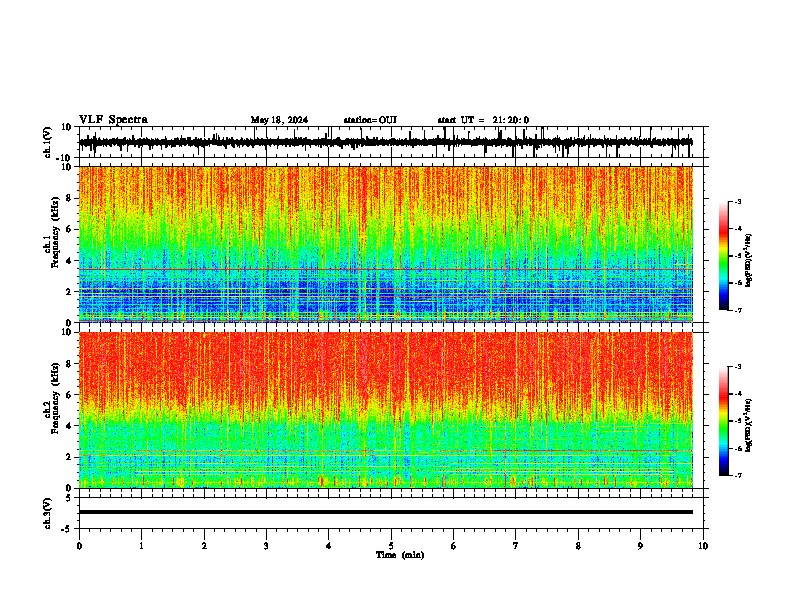Viewport: 792px width, 612px height.
Task: Click time axis tick label "4"
Action: tap(329, 546)
